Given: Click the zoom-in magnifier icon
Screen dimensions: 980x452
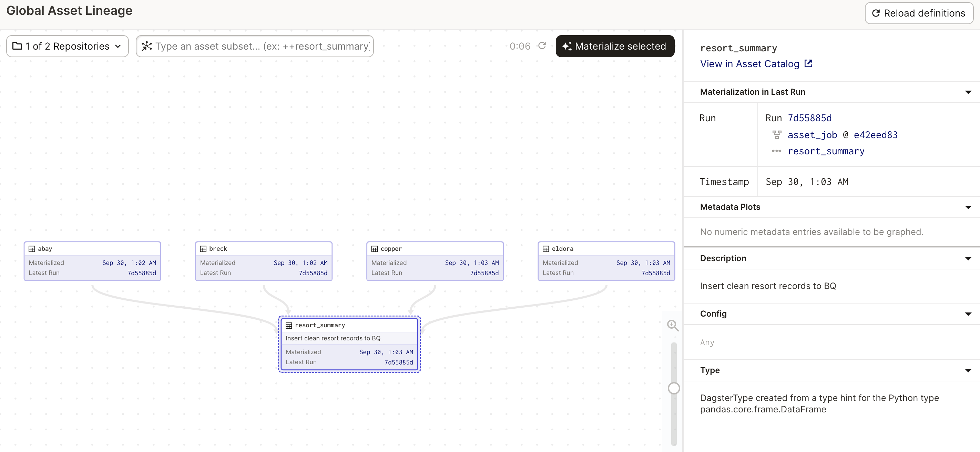Looking at the screenshot, I should 673,325.
